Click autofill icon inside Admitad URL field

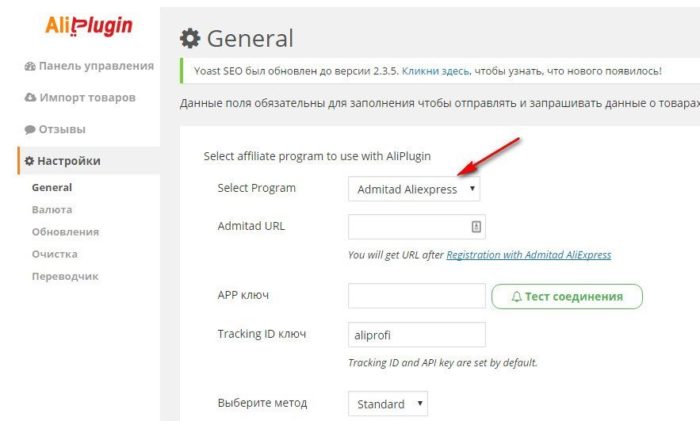[x=476, y=227]
